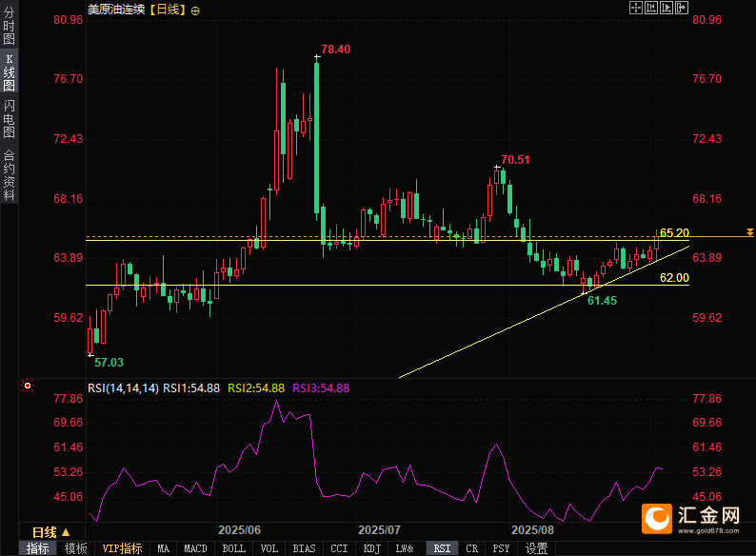Click the exit arrow icon at top right
This screenshot has height=556, width=756.
pos(682,8)
